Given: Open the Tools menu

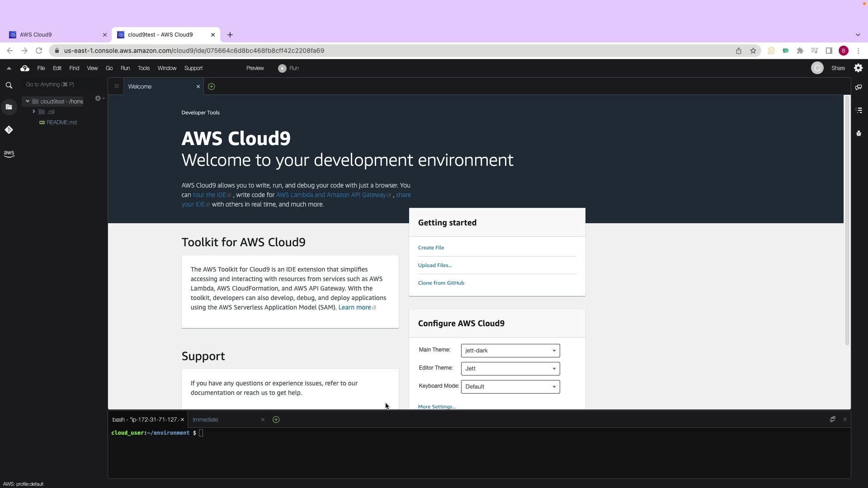Looking at the screenshot, I should coord(143,68).
